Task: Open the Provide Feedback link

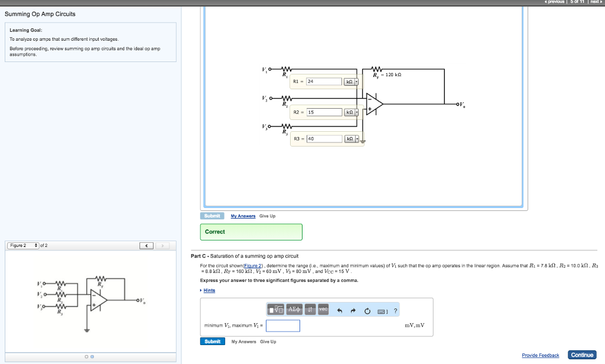Action: tap(540, 355)
